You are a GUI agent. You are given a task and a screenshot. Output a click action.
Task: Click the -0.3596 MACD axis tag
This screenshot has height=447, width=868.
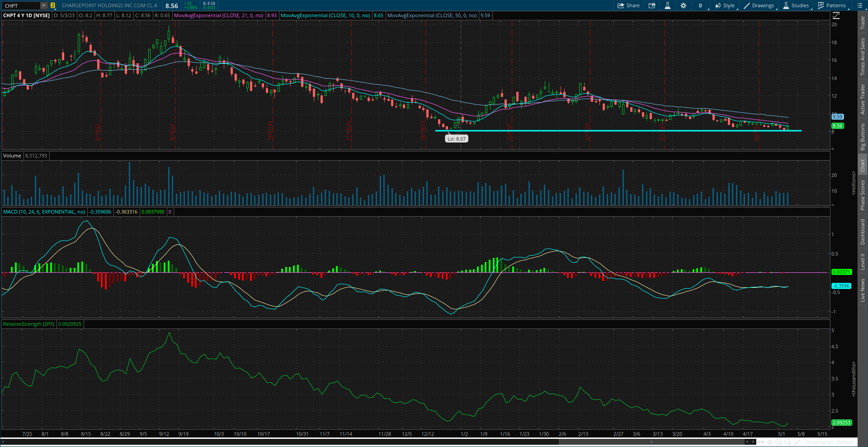click(841, 286)
